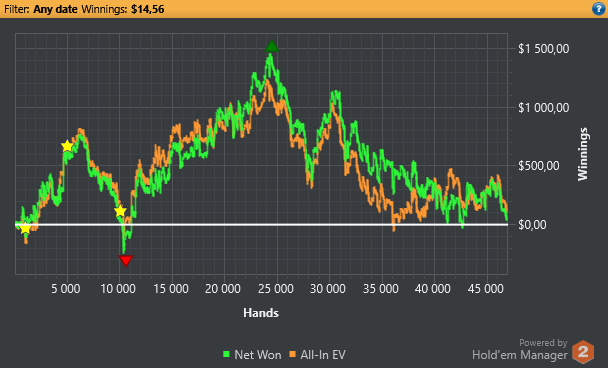Click the Any date filter value
This screenshot has height=368, width=608.
55,9
